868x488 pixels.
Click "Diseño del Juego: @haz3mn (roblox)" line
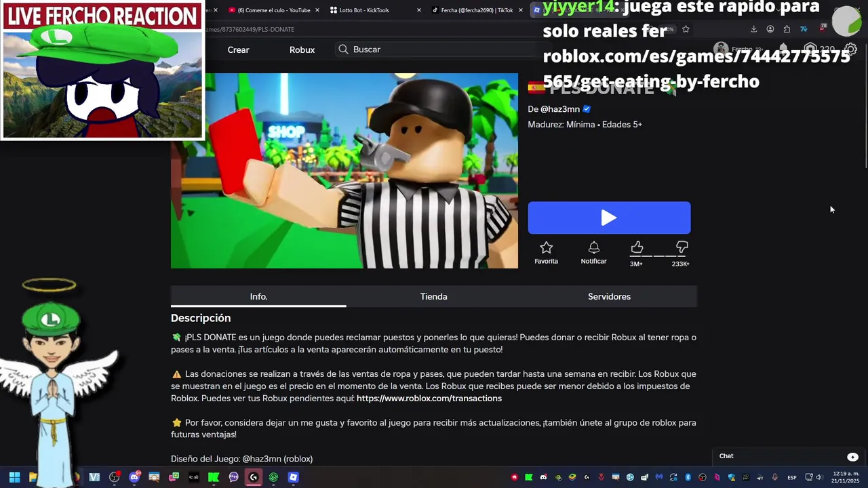coord(241,459)
